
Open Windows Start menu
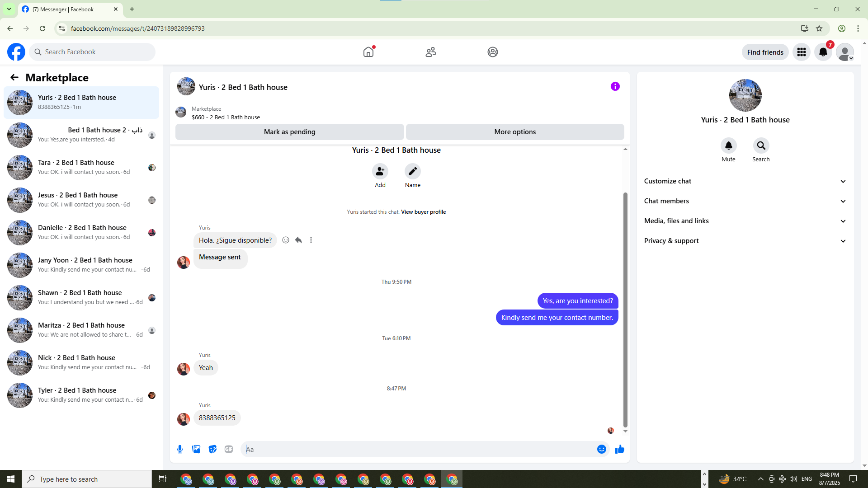pyautogui.click(x=11, y=479)
